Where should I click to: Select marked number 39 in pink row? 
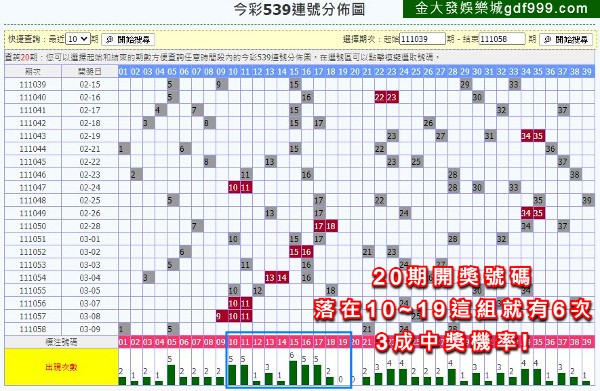587,342
